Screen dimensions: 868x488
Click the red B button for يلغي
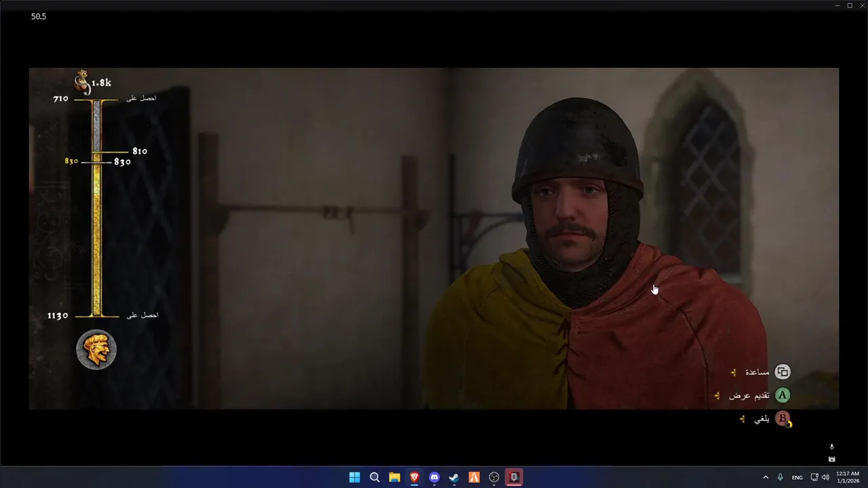click(783, 419)
